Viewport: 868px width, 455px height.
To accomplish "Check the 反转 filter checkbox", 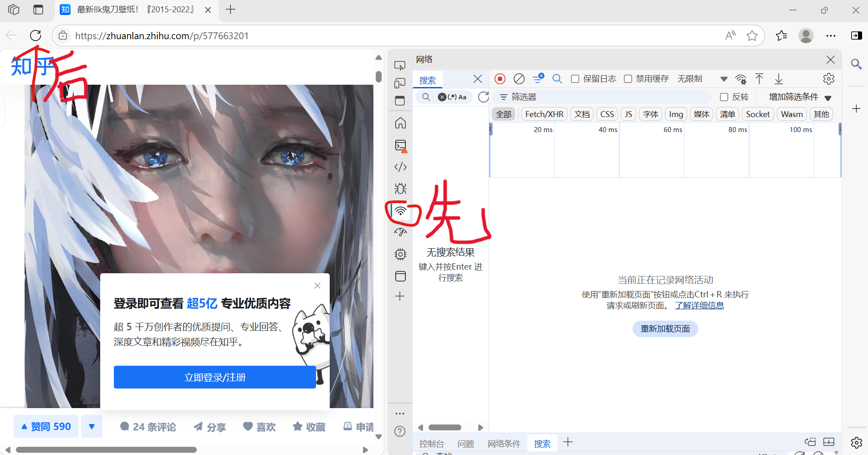I will click(x=724, y=97).
